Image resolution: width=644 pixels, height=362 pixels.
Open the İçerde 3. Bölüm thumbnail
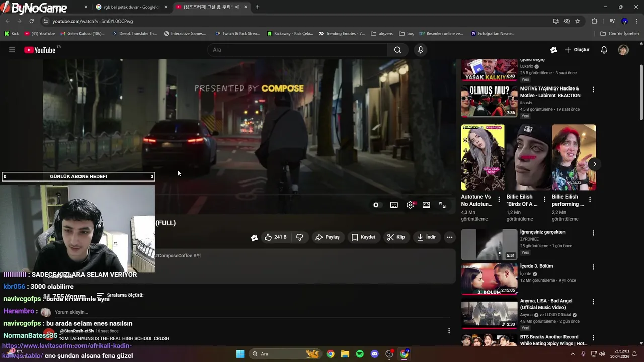[x=489, y=279]
